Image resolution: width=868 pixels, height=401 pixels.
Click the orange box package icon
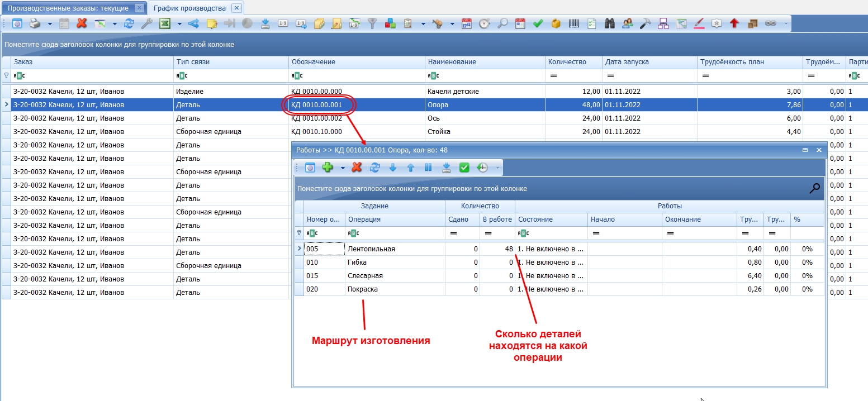(556, 23)
